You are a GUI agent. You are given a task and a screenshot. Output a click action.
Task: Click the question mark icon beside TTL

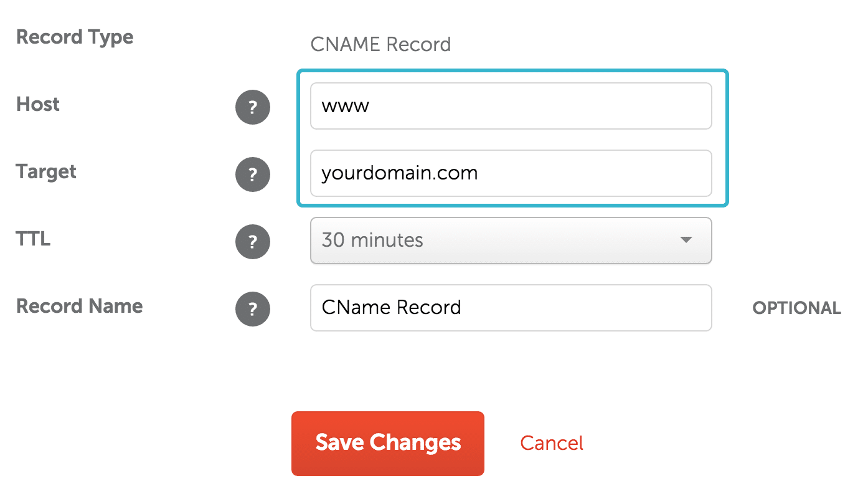pos(253,242)
